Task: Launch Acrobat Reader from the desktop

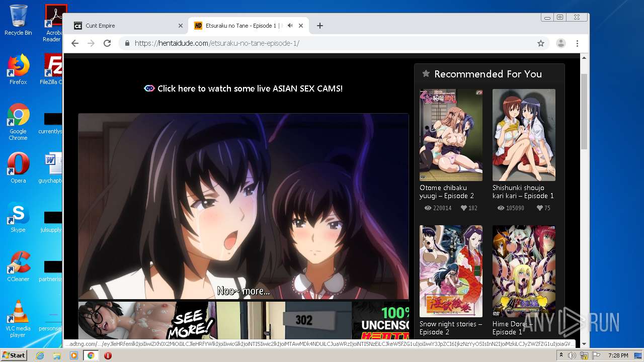Action: [54, 23]
